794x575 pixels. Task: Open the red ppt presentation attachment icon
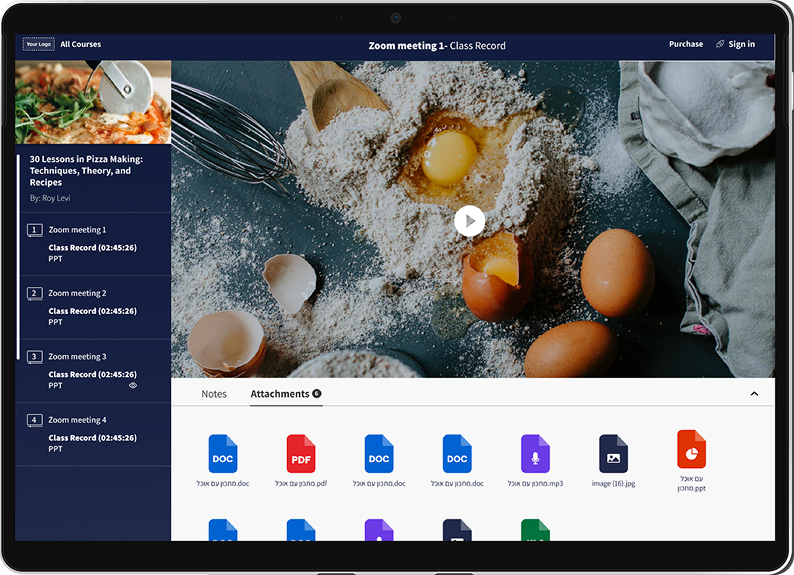point(691,449)
